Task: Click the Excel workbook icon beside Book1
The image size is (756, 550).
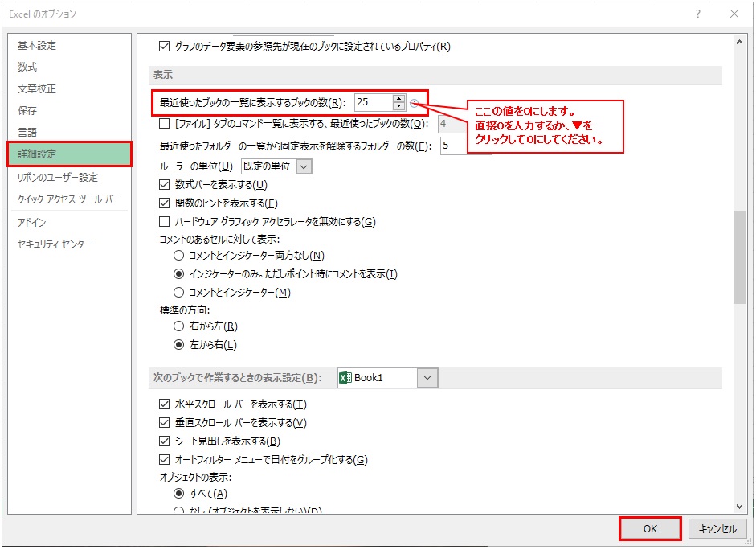Action: click(x=345, y=377)
